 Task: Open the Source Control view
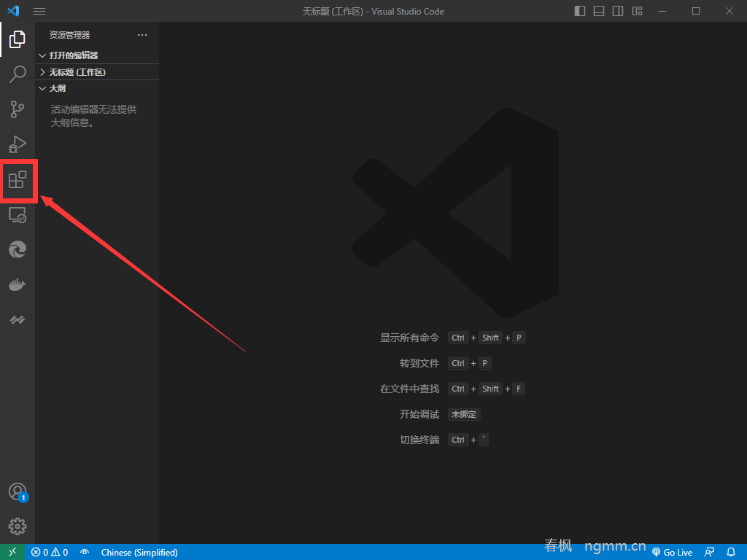coord(18,109)
